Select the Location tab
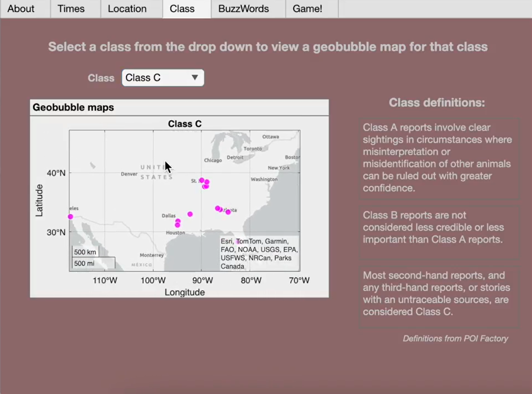The image size is (532, 394). coord(127,9)
